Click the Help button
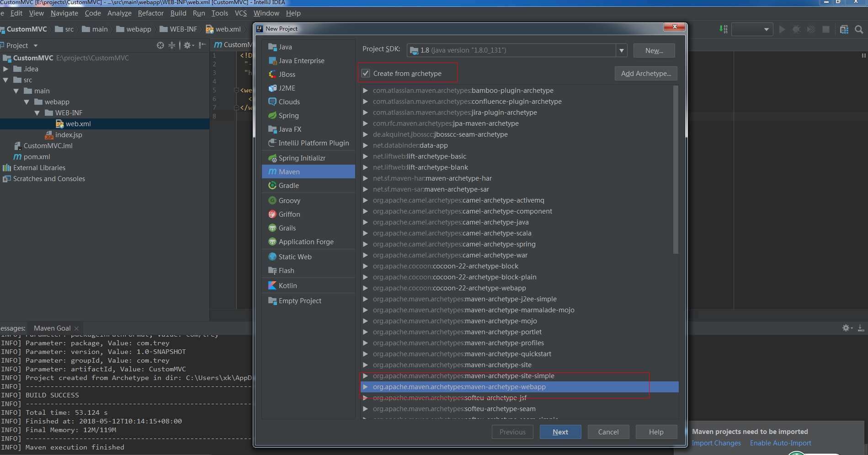 click(x=656, y=432)
